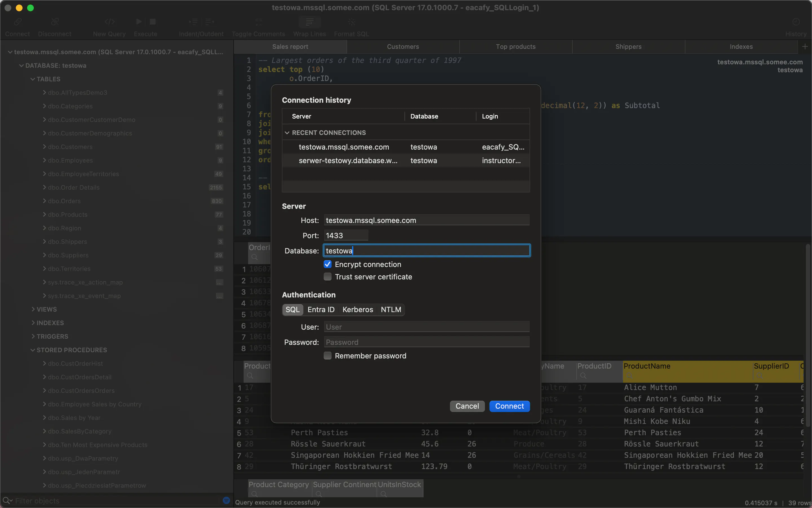Switch to Sales report tab
The height and width of the screenshot is (508, 812).
(x=290, y=47)
